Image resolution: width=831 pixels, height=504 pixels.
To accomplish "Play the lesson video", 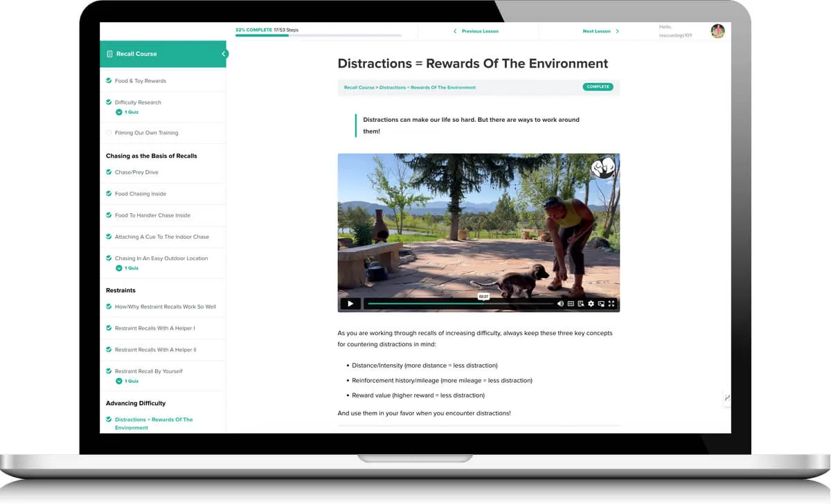I will point(350,303).
